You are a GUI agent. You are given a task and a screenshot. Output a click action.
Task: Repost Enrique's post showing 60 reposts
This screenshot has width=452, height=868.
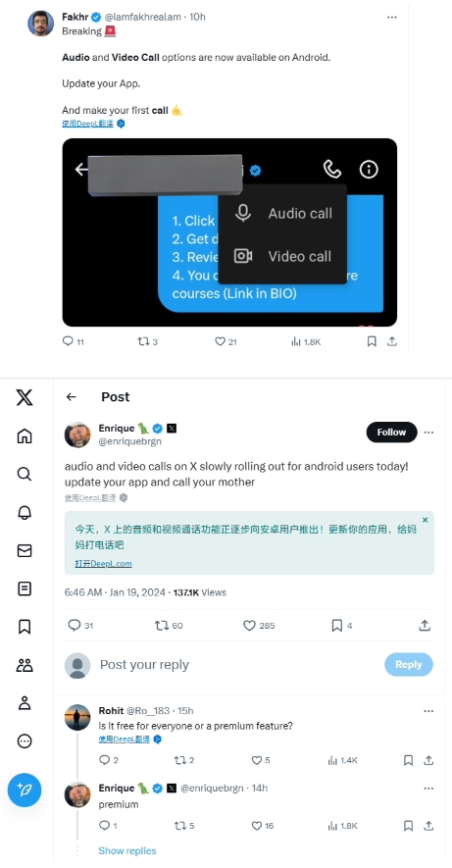click(169, 626)
